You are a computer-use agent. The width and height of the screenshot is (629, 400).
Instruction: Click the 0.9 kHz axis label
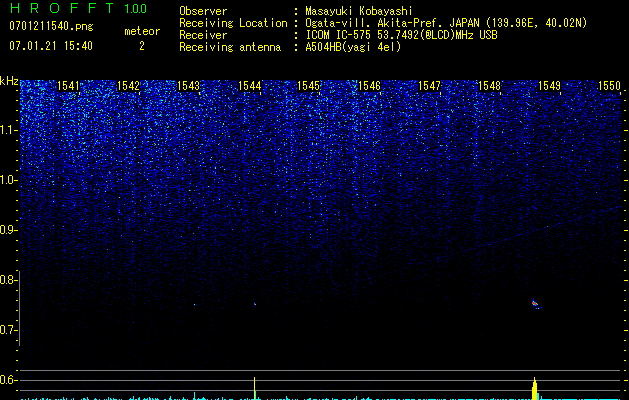click(8, 230)
